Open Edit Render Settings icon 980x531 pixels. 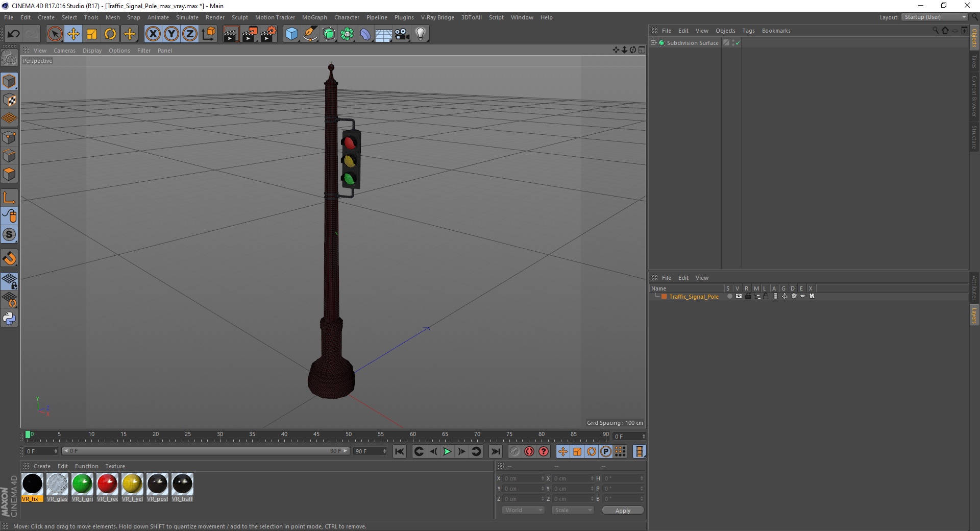268,34
